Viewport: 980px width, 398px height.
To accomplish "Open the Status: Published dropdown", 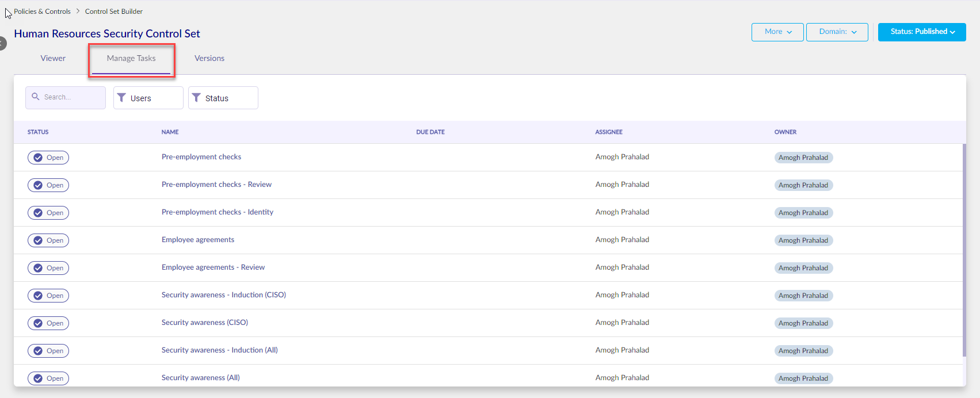I will point(922,32).
